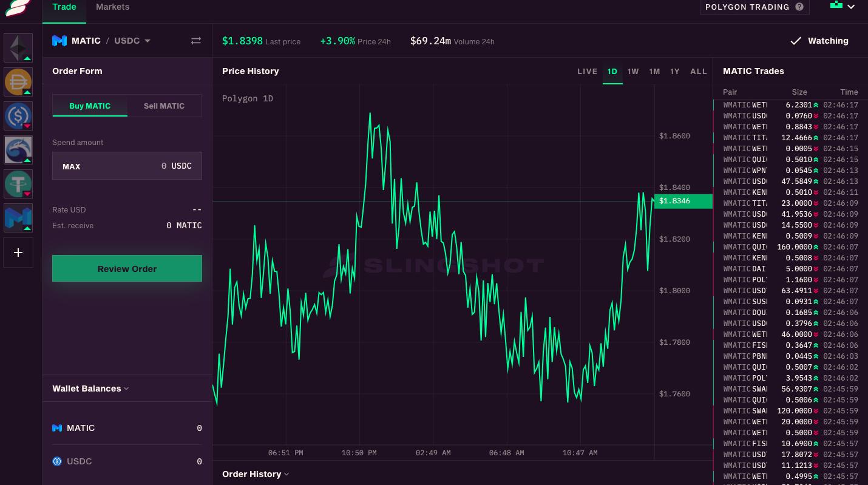Screen dimensions: 868x485
Task: Open the account menu chevron at top right
Action: (851, 7)
